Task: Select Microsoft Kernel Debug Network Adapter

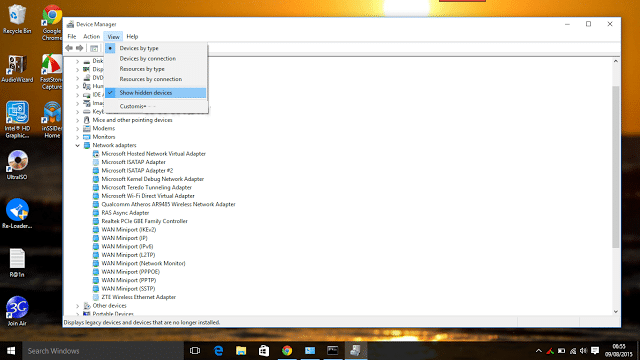Action: (153, 179)
